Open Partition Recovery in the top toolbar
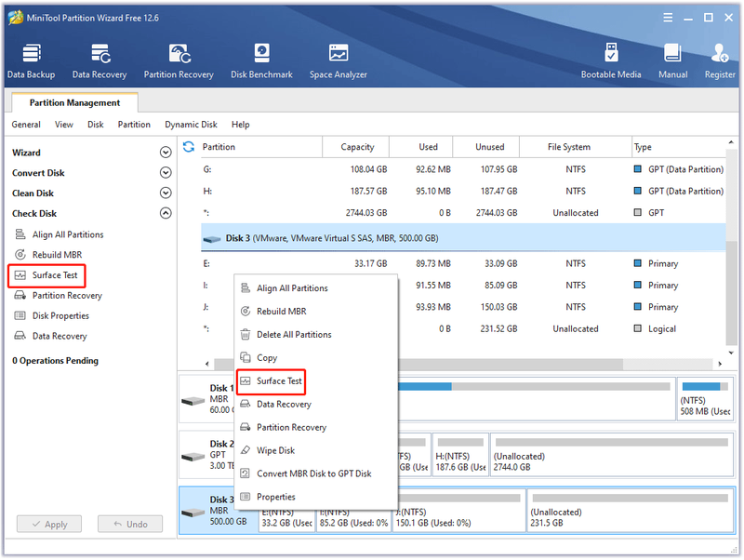This screenshot has height=560, width=744. [x=179, y=61]
